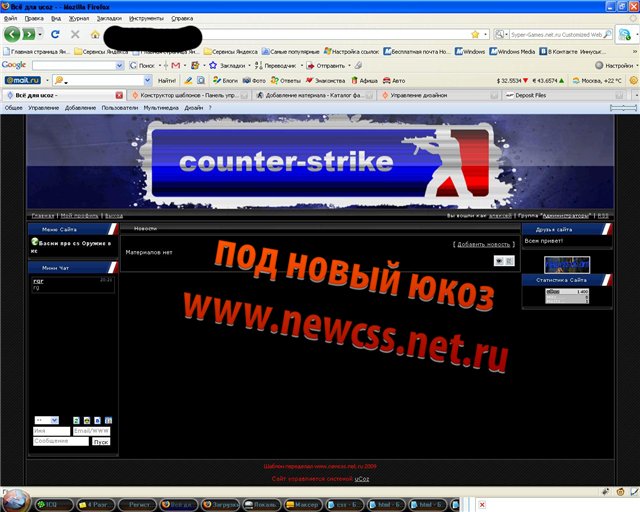The image size is (640, 512).
Task: Open the Журнал menu
Action: 79,18
